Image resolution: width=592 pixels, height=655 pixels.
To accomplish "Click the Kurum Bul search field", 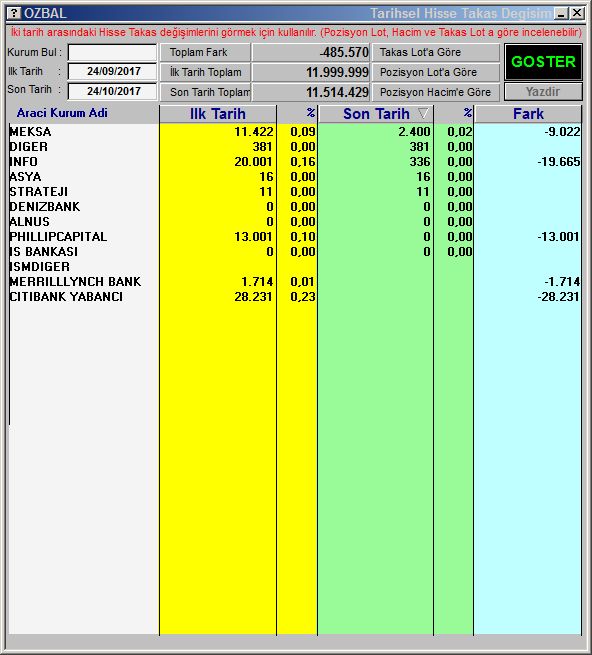I will (x=112, y=53).
